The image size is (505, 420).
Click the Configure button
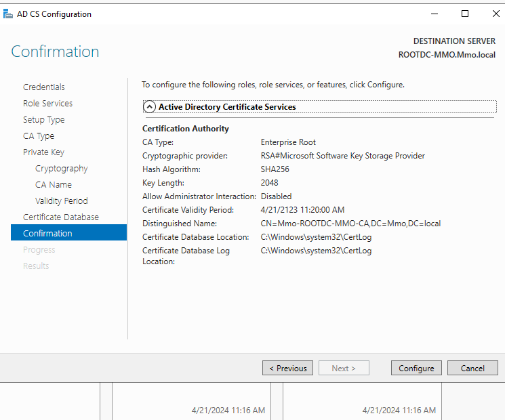[x=416, y=368]
